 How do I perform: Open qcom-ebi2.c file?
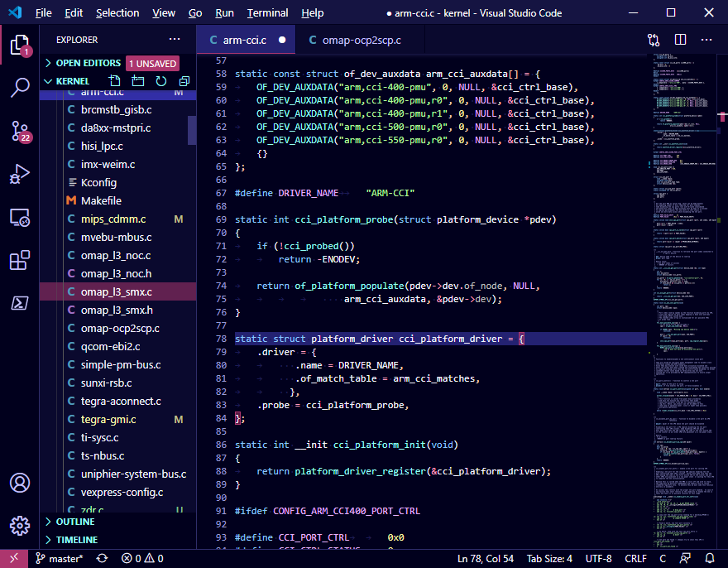tap(118, 346)
